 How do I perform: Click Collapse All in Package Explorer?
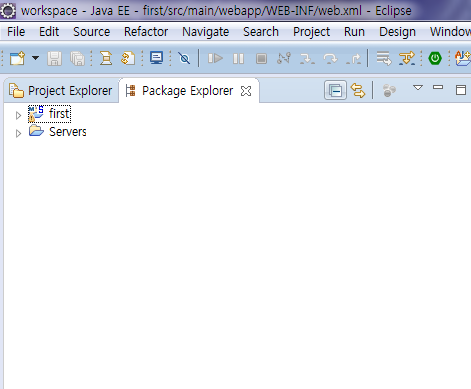(335, 90)
